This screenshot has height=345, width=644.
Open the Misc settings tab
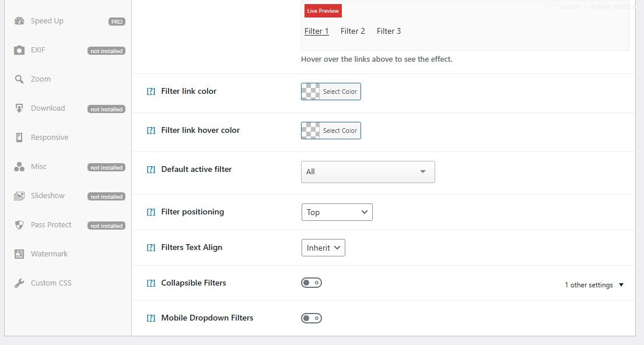(38, 167)
